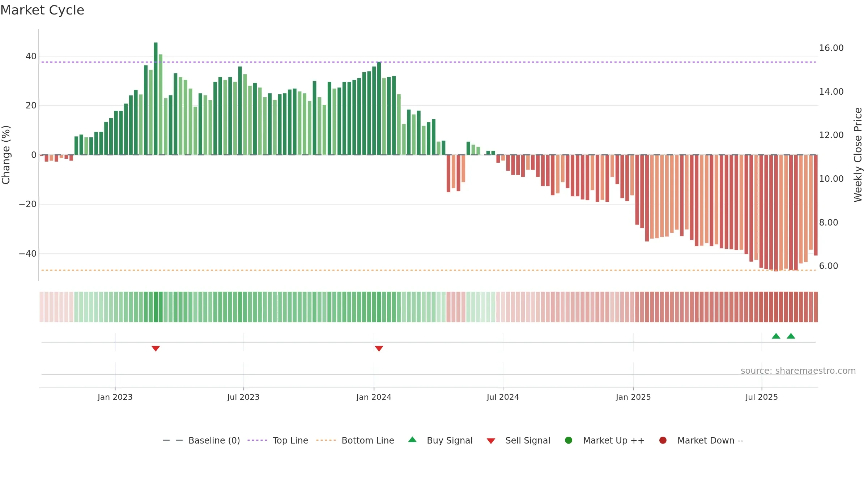Click the 10.00 price axis value
Image resolution: width=868 pixels, height=488 pixels.
(831, 179)
